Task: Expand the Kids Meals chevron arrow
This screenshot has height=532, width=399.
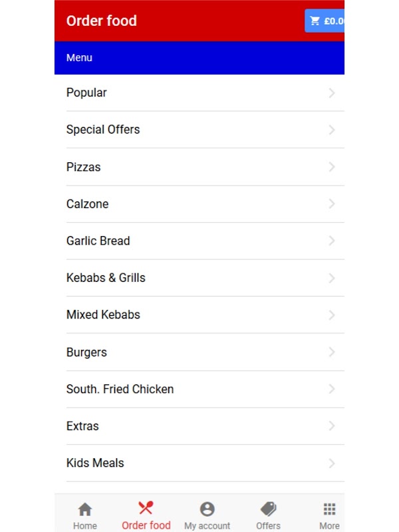Action: (332, 463)
